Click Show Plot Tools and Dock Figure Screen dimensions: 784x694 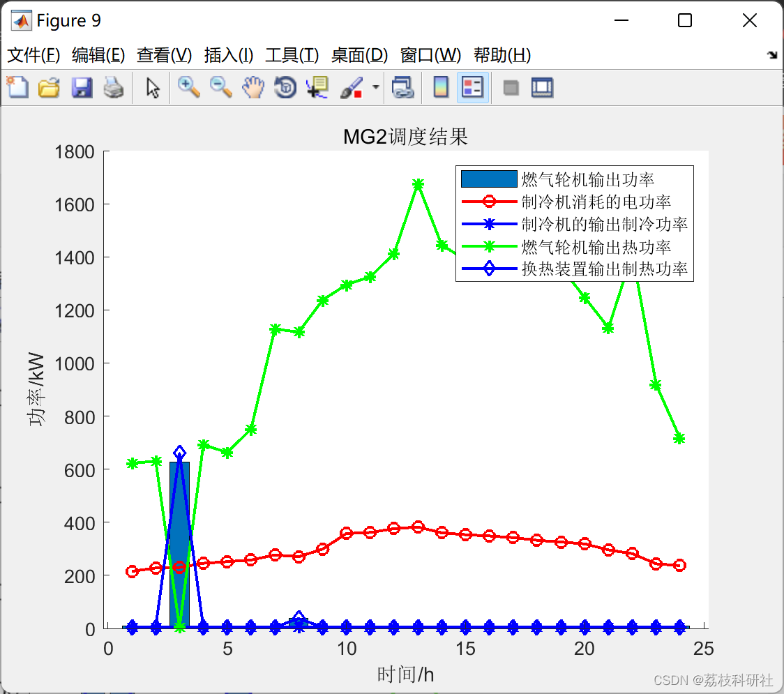(542, 87)
